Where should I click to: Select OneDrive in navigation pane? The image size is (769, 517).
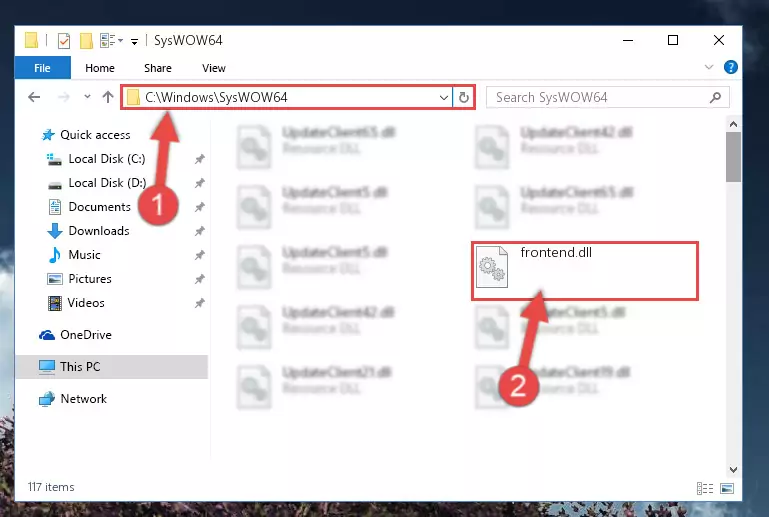(85, 335)
